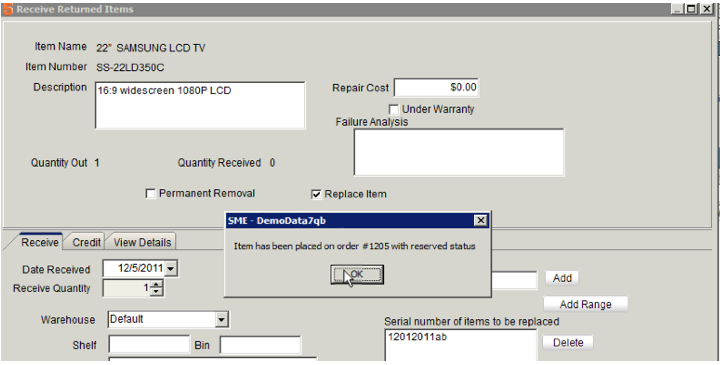
Task: Minimize the Receive Returned Items window
Action: coord(677,9)
